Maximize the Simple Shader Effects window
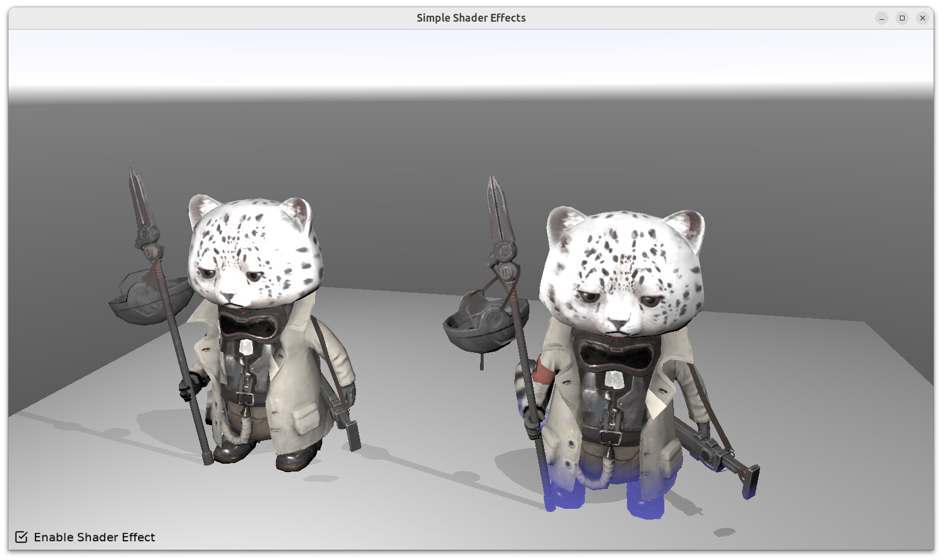 902,18
